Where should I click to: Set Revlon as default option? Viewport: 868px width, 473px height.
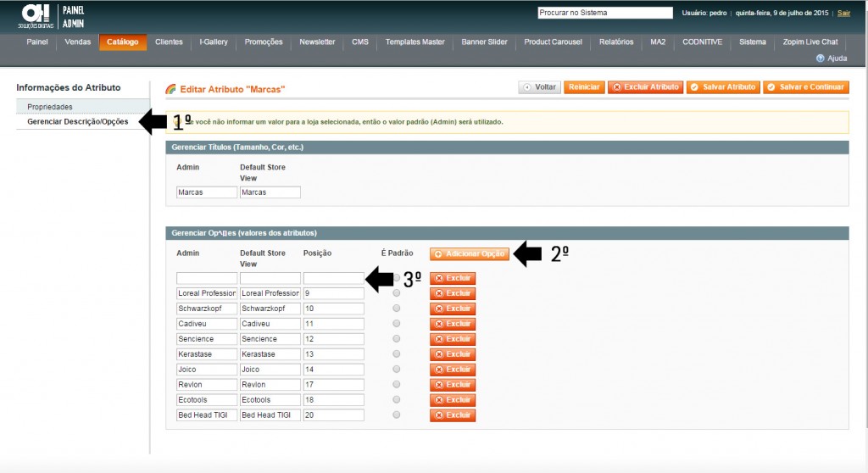pos(397,384)
